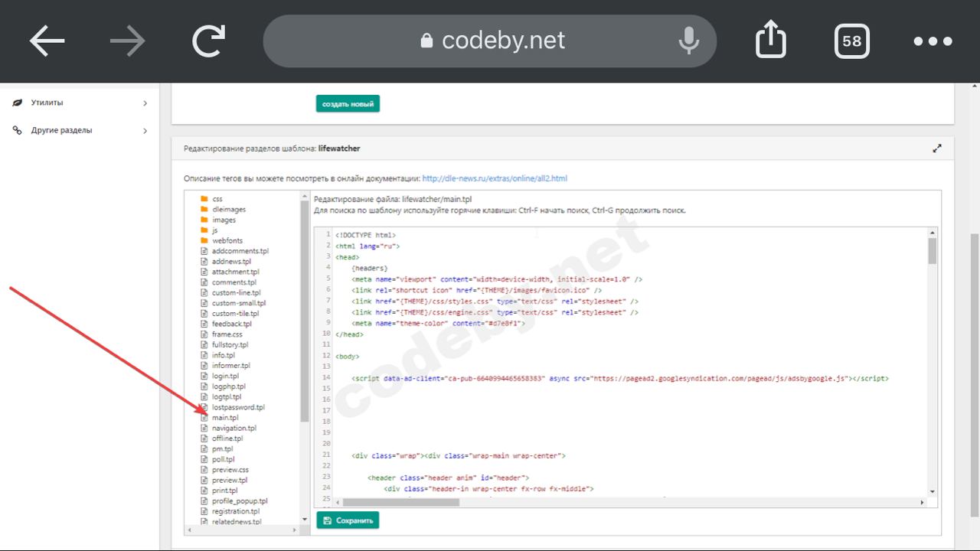Open the tab switcher showing 58

[x=851, y=41]
